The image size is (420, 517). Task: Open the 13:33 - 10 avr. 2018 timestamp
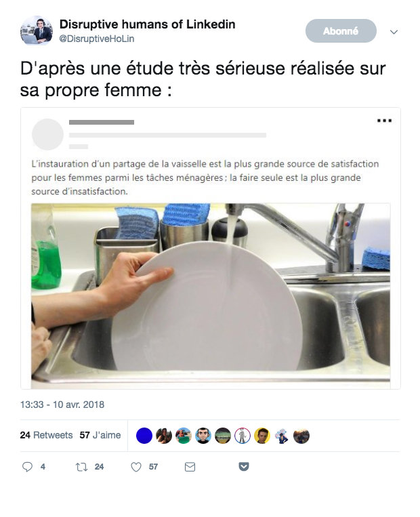pos(62,405)
